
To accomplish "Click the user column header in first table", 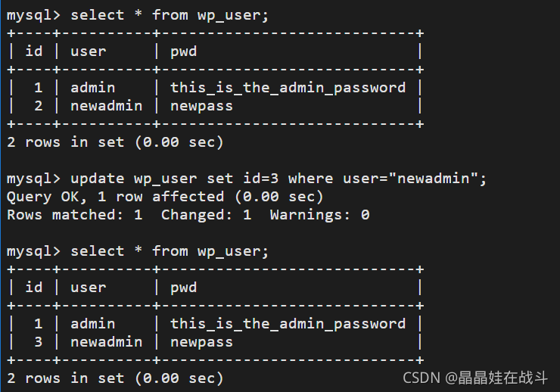I will coord(89,51).
